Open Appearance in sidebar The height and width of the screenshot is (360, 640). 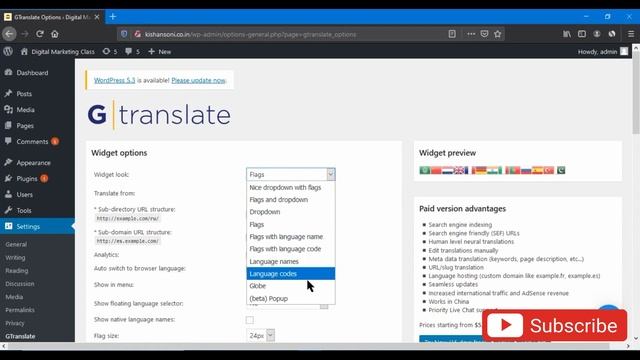[33, 163]
